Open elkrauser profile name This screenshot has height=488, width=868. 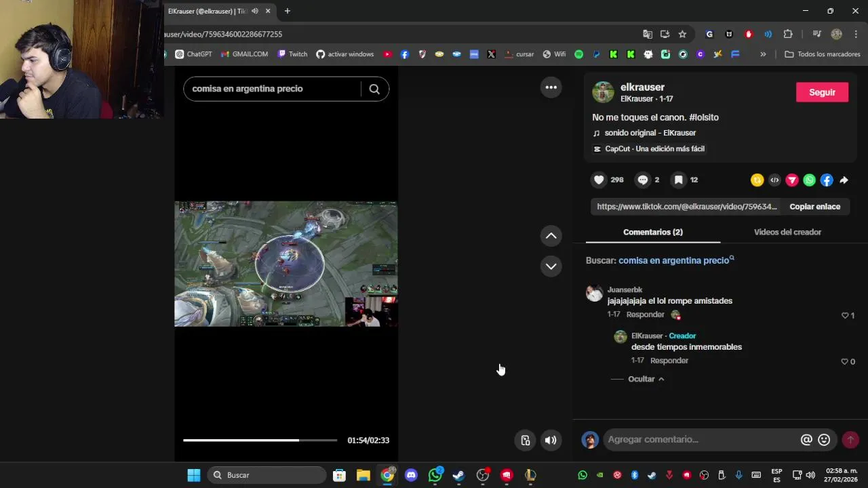click(642, 87)
